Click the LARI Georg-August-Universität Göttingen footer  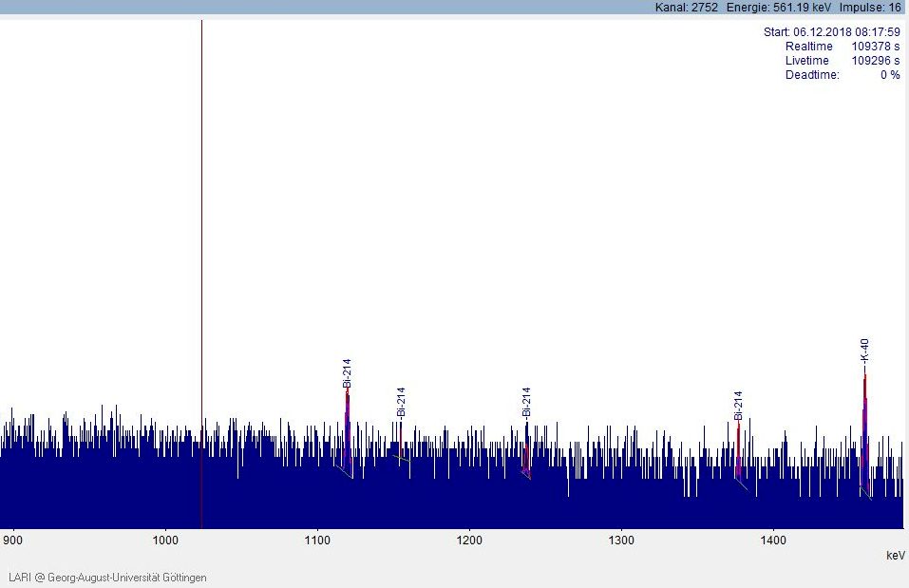click(x=107, y=578)
